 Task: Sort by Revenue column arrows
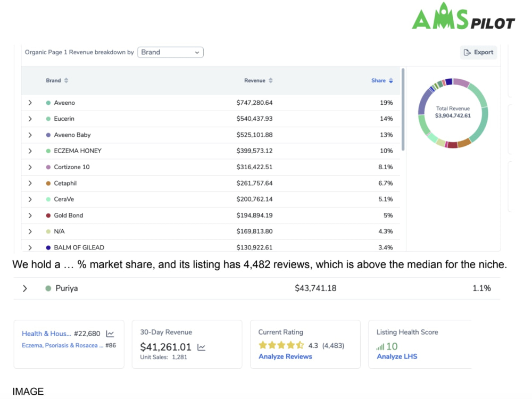pos(270,80)
